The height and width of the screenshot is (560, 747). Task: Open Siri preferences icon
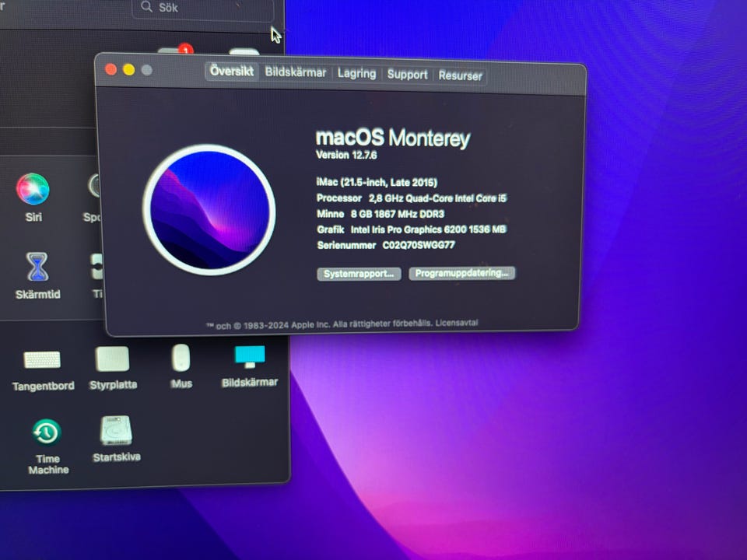point(33,189)
